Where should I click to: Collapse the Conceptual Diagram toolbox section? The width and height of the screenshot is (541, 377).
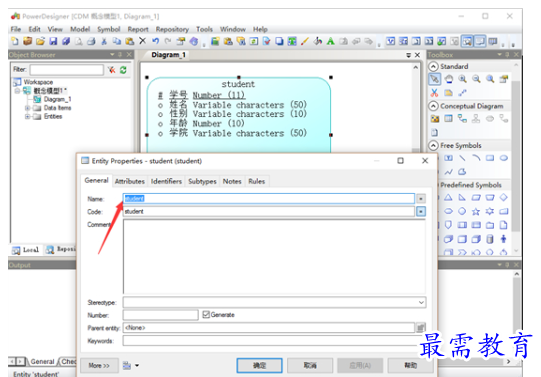point(433,106)
